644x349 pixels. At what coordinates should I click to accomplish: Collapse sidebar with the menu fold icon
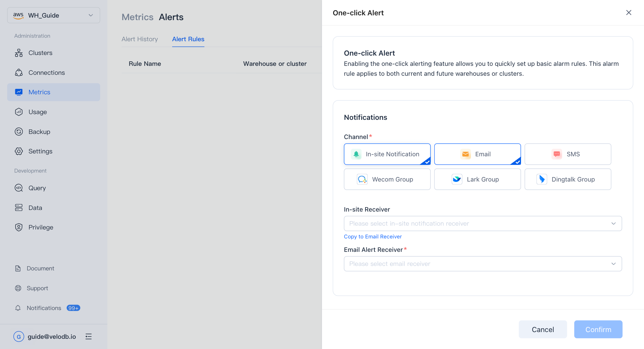(88, 337)
